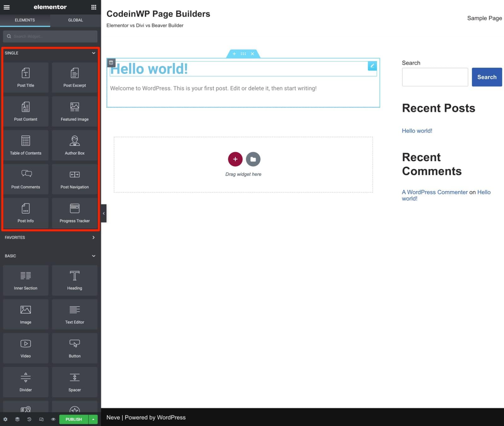Select the Spacer widget
504x426 pixels.
(74, 382)
